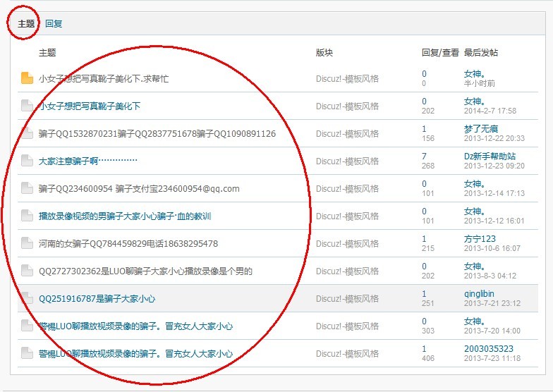This screenshot has width=553, height=392.
Task: Click file icon of 警惕LUO聊 thread dated 2013-7-20
Action: pos(27,326)
